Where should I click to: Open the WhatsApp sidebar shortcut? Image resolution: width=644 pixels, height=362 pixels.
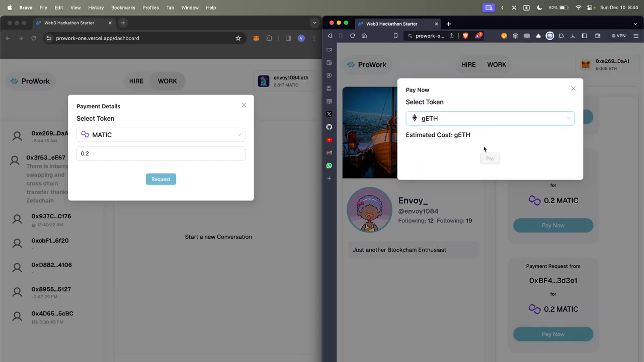[329, 165]
